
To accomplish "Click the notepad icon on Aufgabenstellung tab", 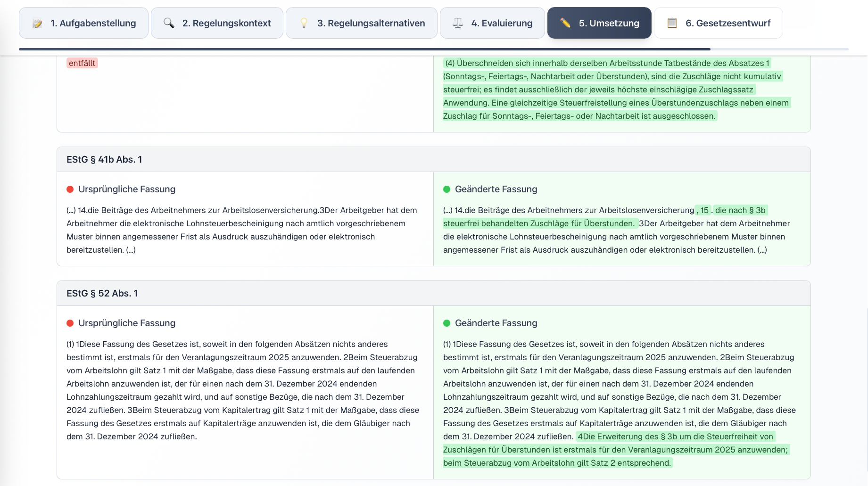I will pyautogui.click(x=37, y=23).
